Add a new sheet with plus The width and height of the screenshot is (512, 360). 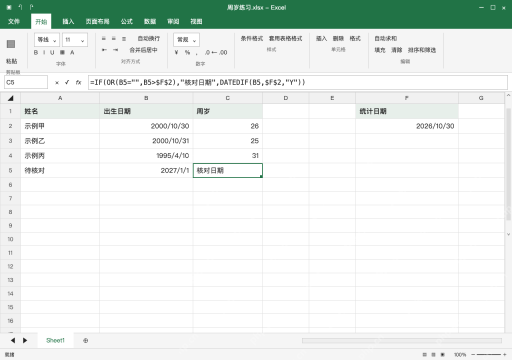tap(86, 340)
